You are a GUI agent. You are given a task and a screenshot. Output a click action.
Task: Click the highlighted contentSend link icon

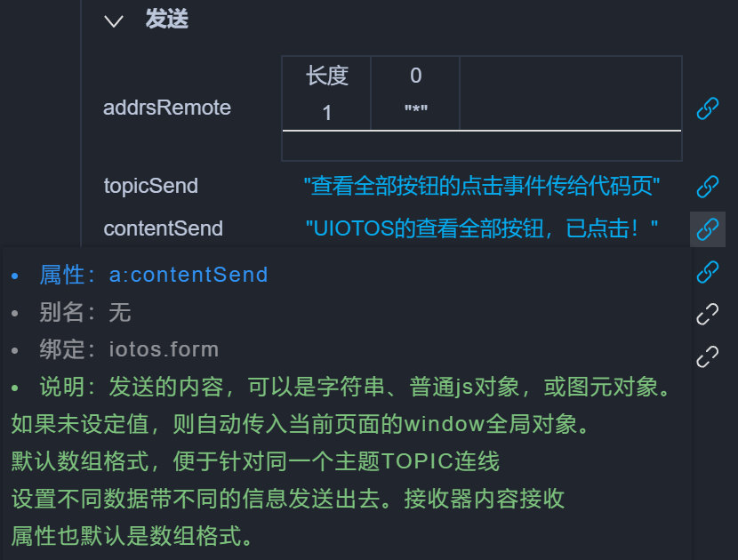707,228
